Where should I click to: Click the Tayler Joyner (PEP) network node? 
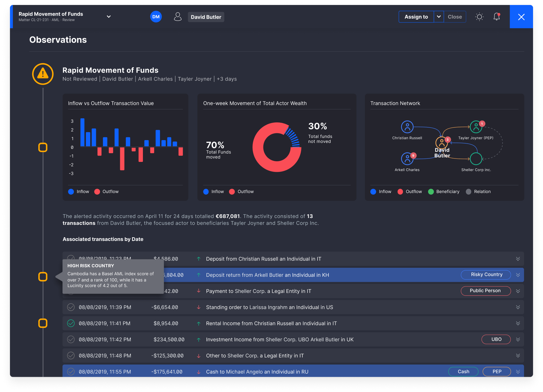476,127
